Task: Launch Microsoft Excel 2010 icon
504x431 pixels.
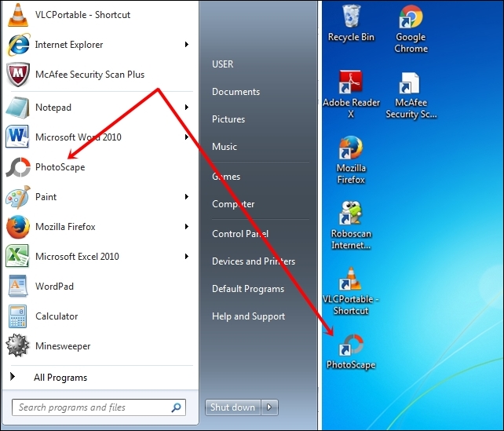Action: pyautogui.click(x=17, y=256)
